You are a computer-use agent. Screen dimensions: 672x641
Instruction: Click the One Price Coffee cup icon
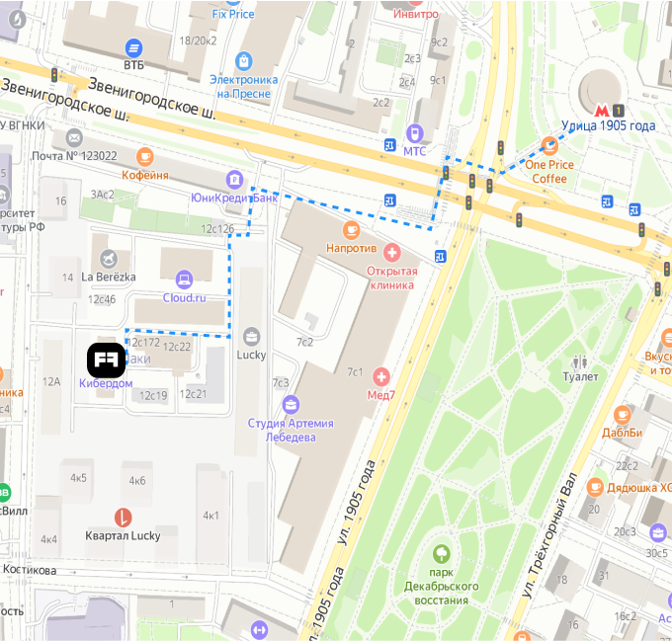tap(549, 146)
